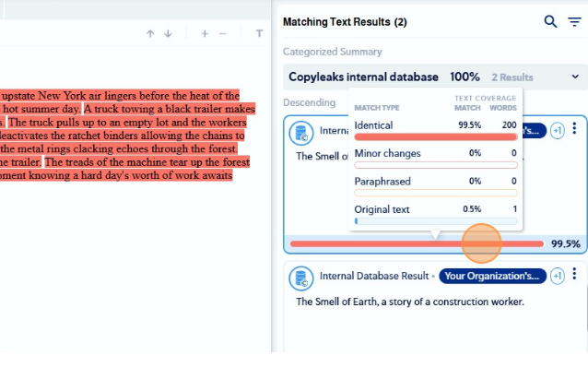Zoom out with the minus icon
The image size is (588, 367).
[223, 34]
